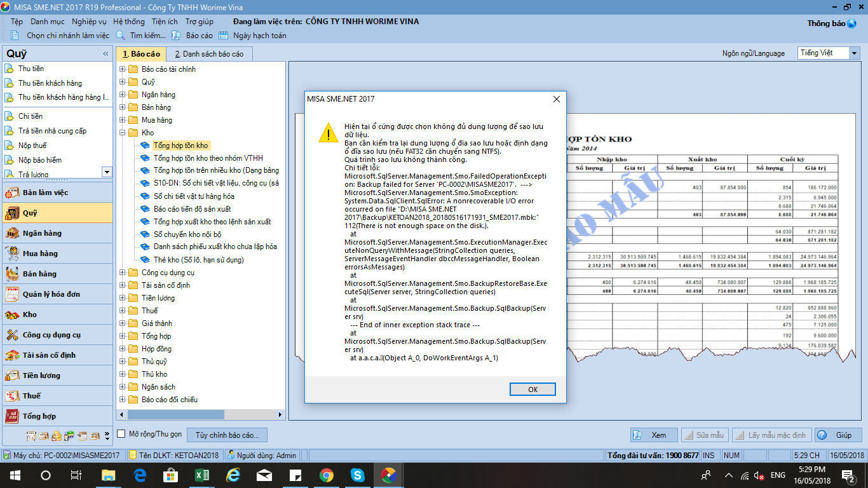This screenshot has width=868, height=488.
Task: Open Quản lý hóa đơn module icon
Action: 12,294
